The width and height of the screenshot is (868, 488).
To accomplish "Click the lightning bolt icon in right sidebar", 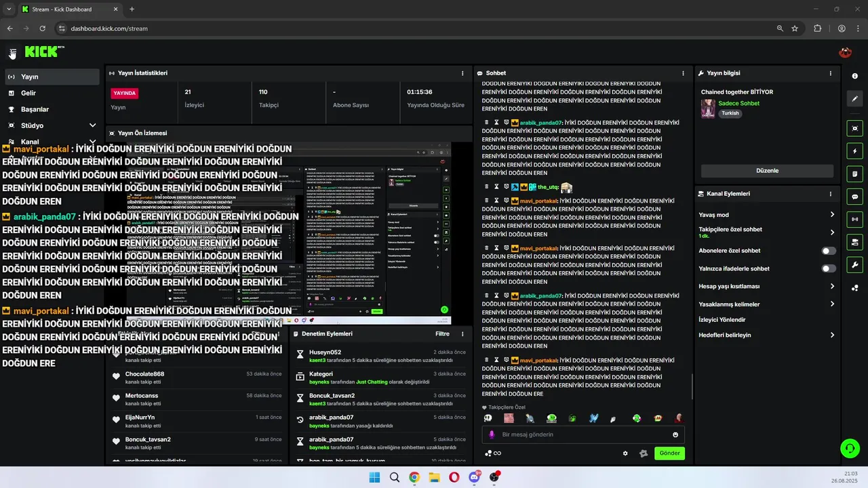I will 854,151.
